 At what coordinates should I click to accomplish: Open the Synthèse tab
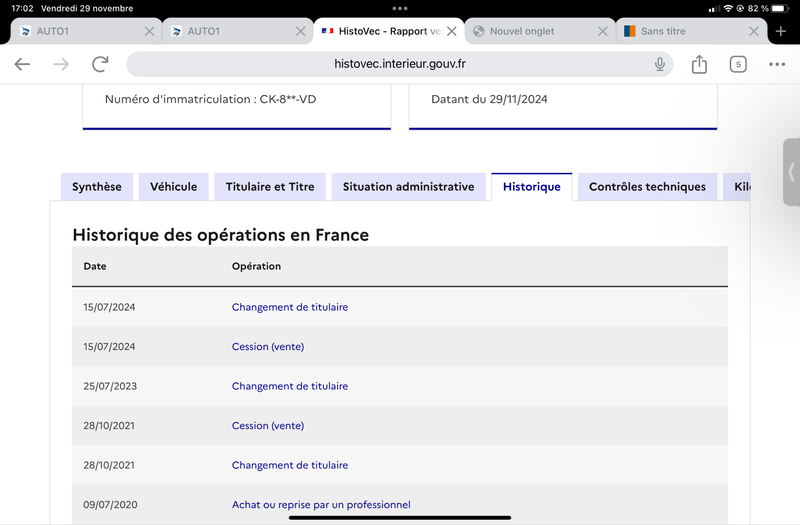tap(97, 187)
